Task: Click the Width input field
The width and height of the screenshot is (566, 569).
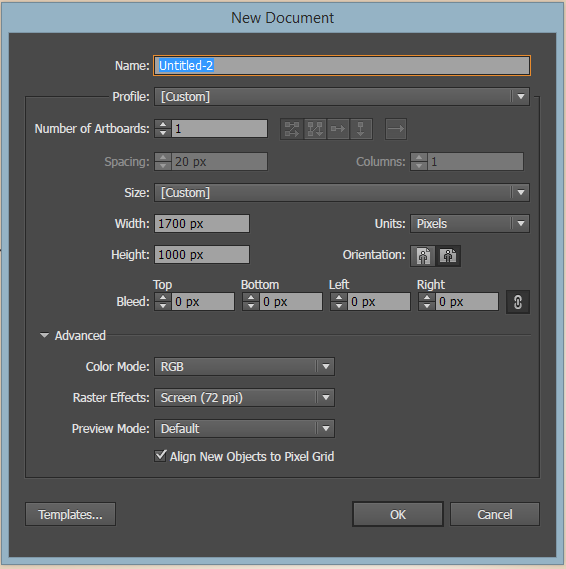Action: pos(202,224)
